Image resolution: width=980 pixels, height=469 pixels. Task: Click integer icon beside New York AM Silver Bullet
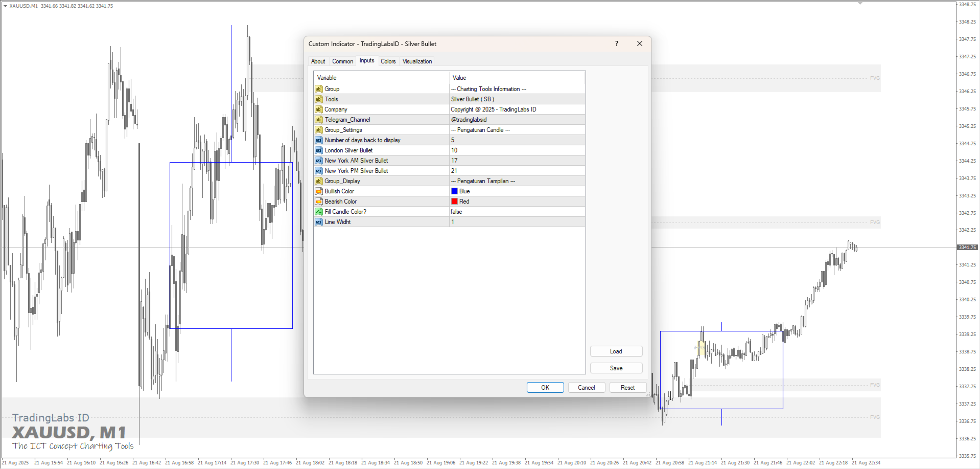click(x=318, y=161)
